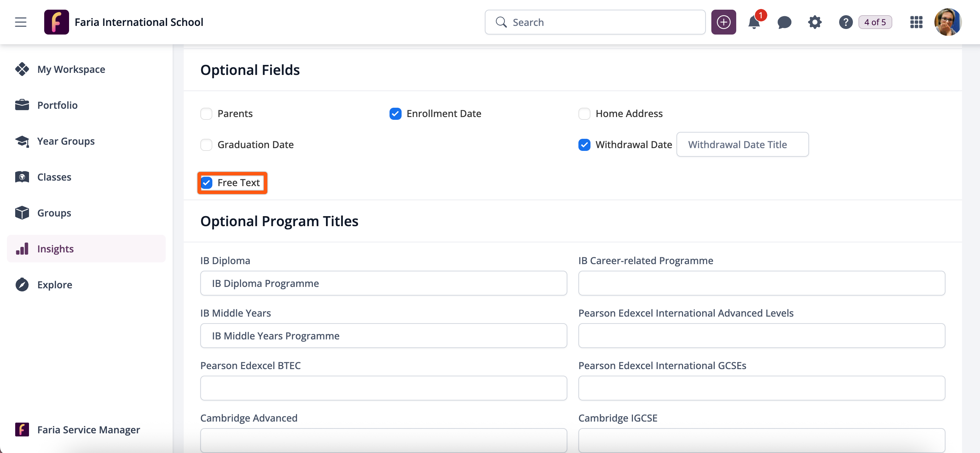Click the help question mark icon
The image size is (980, 453).
pyautogui.click(x=845, y=22)
